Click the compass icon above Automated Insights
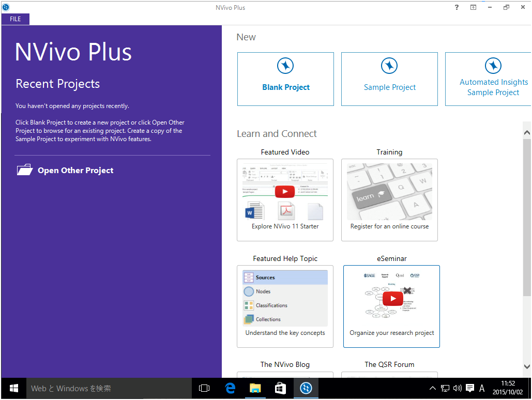Viewport: 532px width, 400px height. click(493, 66)
